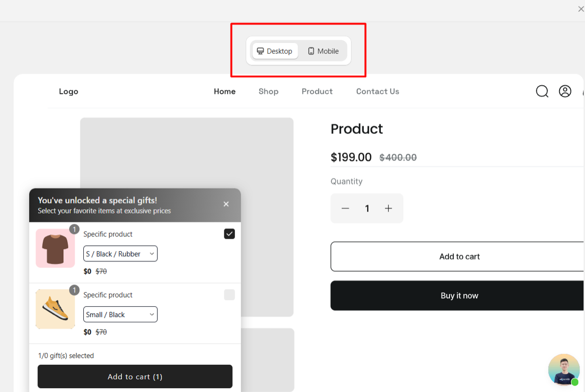Click the Buy it now button
This screenshot has height=392, width=585.
(x=458, y=295)
